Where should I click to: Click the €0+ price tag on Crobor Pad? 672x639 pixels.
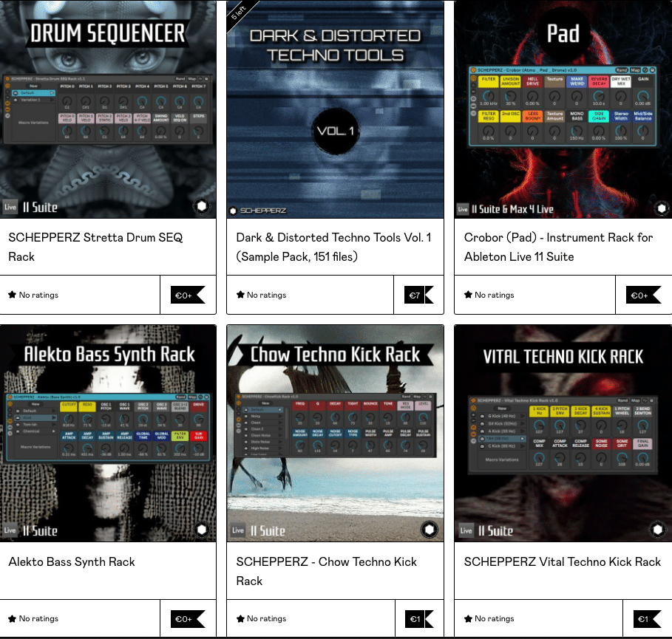pyautogui.click(x=644, y=295)
